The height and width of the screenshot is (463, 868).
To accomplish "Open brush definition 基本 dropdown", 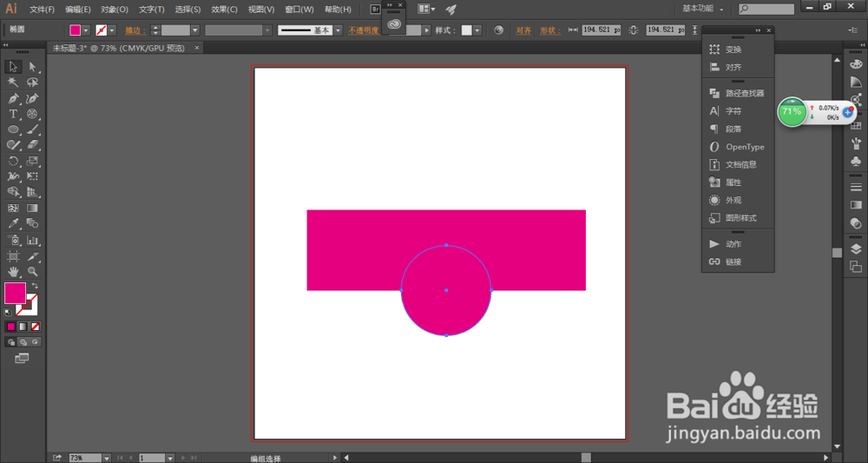I will 339,30.
